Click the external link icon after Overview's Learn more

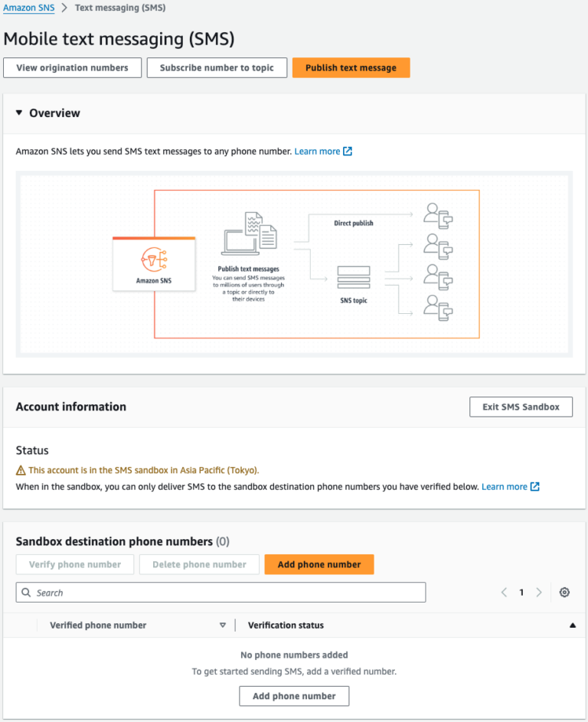coord(348,151)
